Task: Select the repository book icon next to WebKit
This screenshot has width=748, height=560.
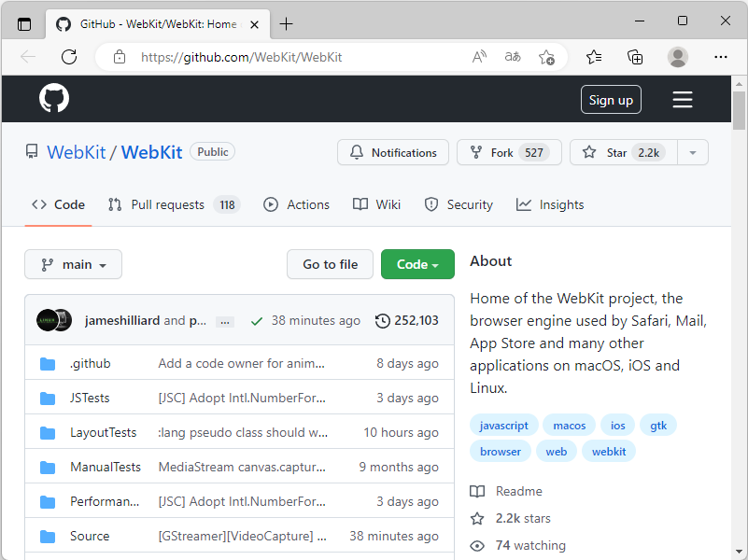Action: (x=32, y=151)
